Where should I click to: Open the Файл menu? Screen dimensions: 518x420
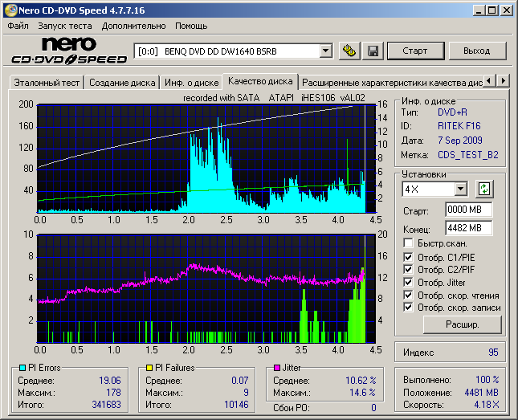(x=18, y=26)
